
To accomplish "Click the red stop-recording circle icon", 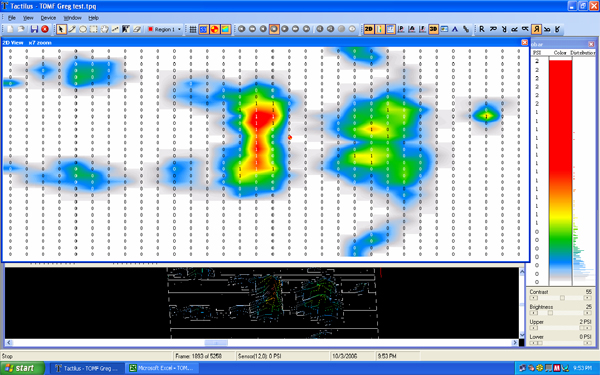I will click(x=45, y=29).
